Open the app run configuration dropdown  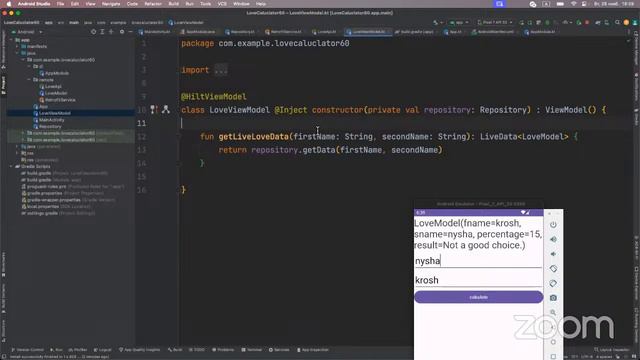coord(460,22)
